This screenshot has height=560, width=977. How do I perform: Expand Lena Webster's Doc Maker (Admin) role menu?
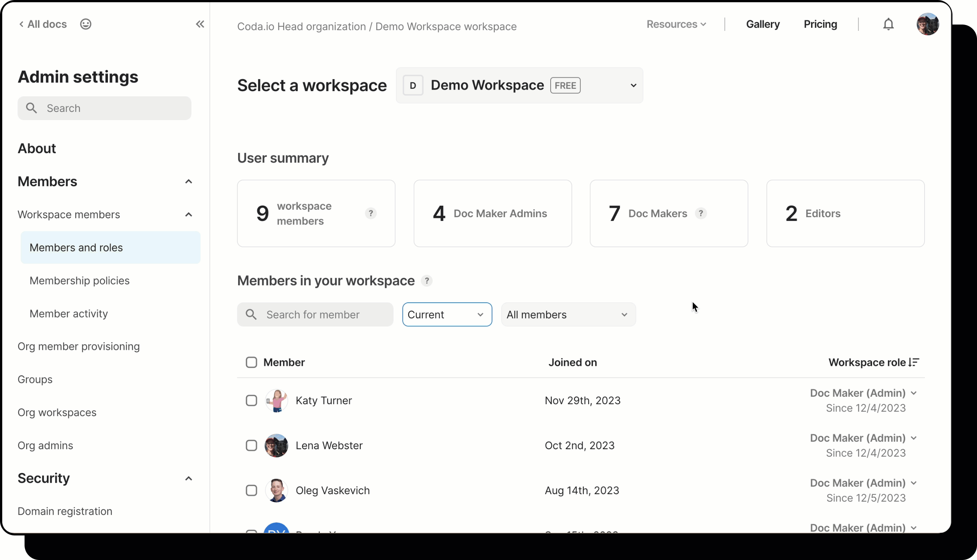pos(913,438)
